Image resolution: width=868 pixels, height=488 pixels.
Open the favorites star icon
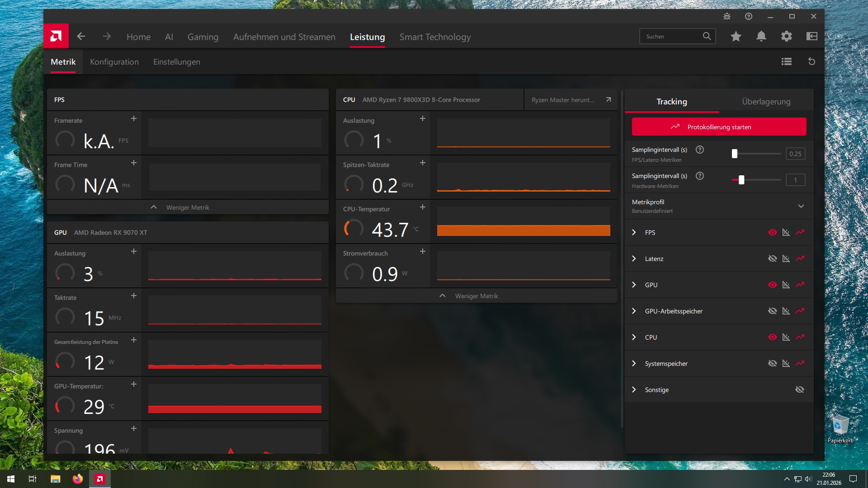coord(736,36)
